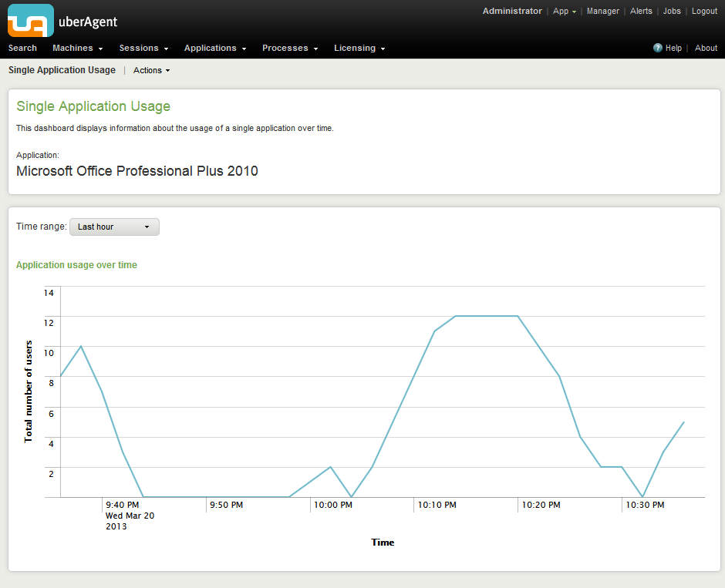
Task: Open the Actions dropdown
Action: 151,70
